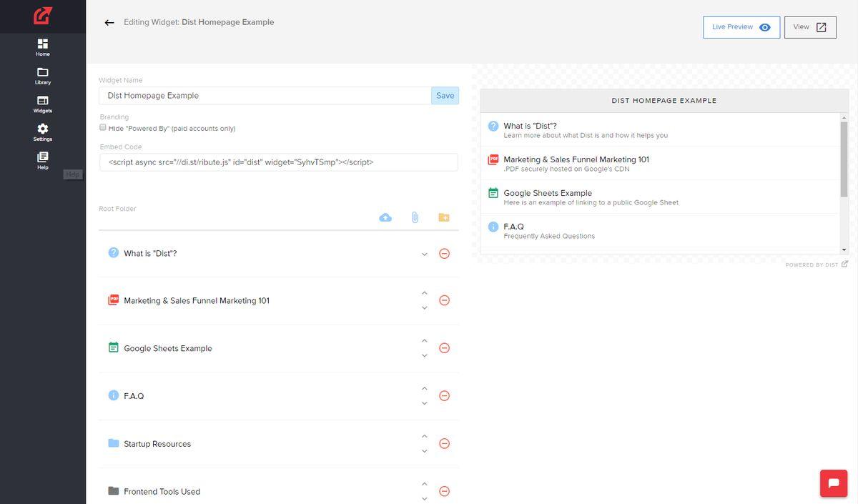
Task: Select Frontend Tools Used row text
Action: point(162,492)
